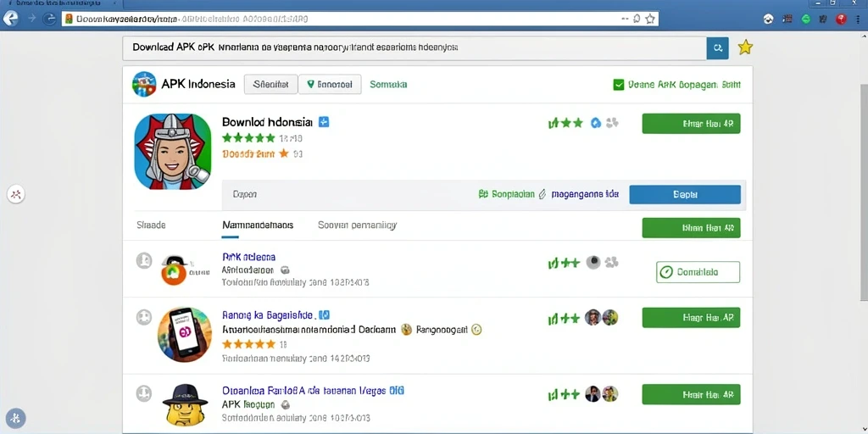The image size is (868, 434).
Task: Click the Bonorcal button with green shield
Action: pos(330,84)
